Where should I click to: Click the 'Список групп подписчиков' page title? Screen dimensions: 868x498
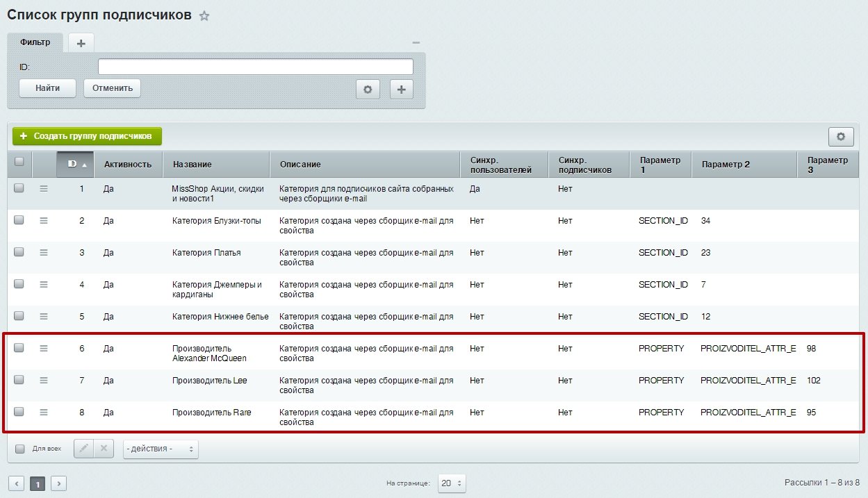(x=99, y=15)
